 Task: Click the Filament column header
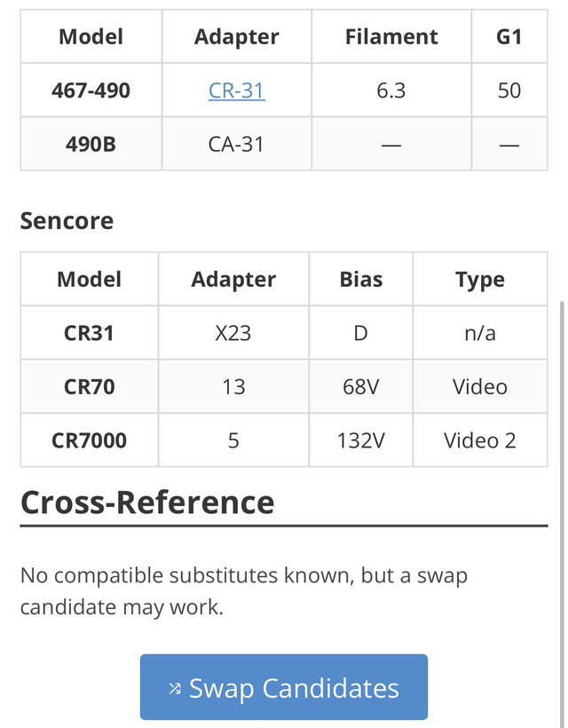click(391, 36)
